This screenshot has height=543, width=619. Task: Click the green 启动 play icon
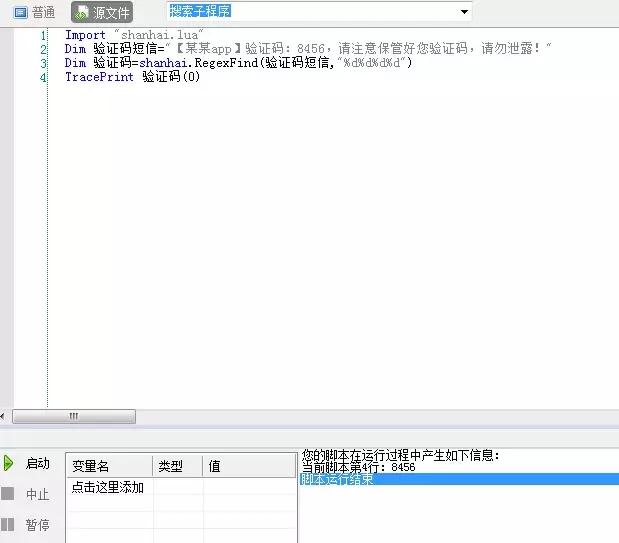[8, 463]
